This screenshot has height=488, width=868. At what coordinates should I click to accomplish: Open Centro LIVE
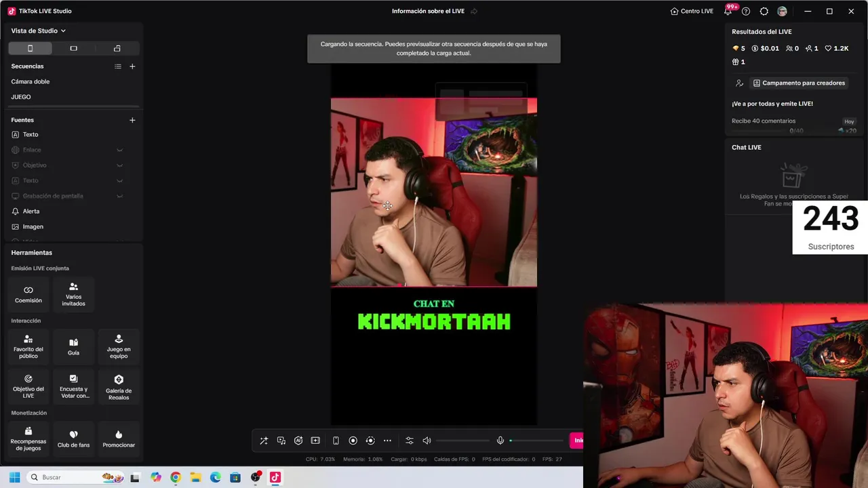(x=692, y=11)
